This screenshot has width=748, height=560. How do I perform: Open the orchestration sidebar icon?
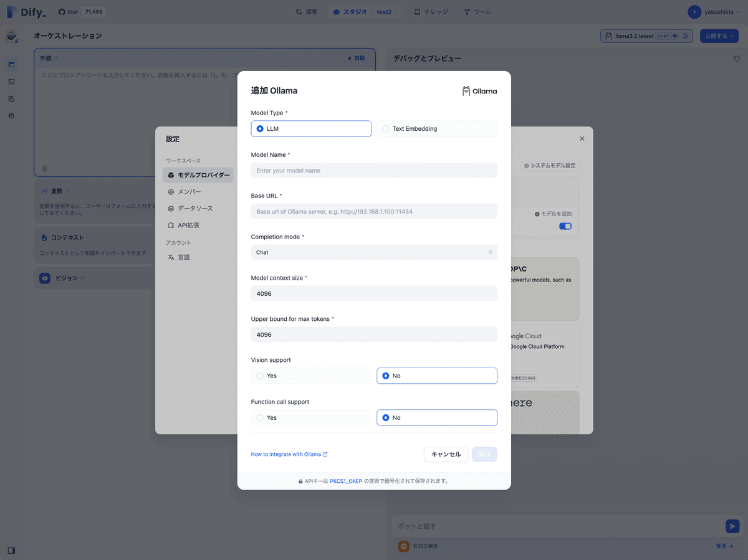(12, 64)
